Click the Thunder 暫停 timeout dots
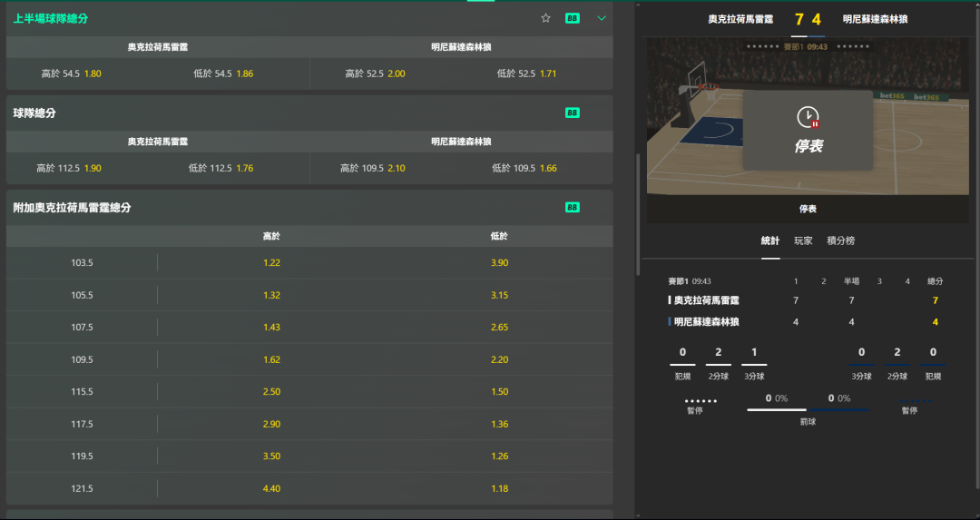Viewport: 980px width, 520px height. pos(701,401)
